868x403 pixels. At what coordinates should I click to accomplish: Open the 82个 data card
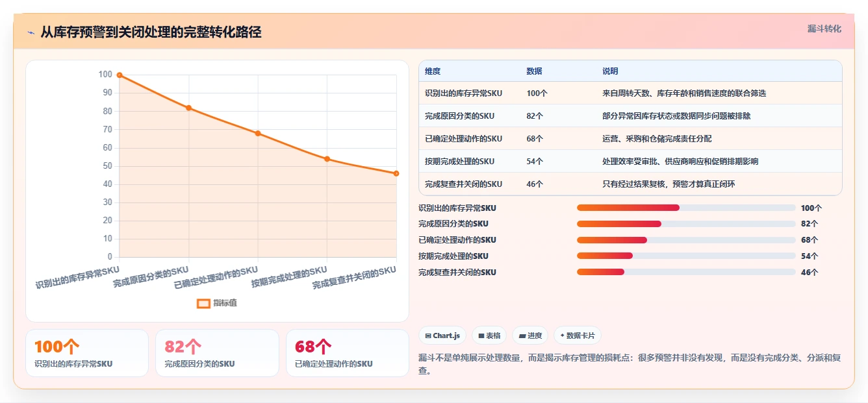pos(217,353)
